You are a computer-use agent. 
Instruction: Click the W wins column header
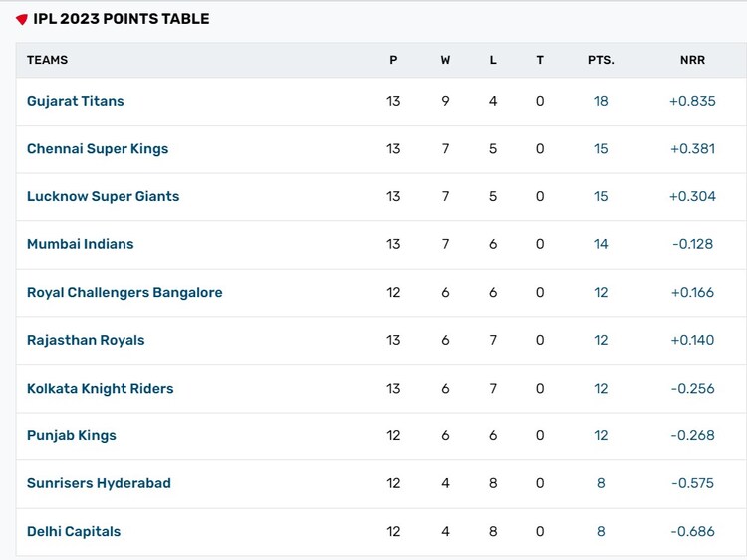tap(445, 60)
